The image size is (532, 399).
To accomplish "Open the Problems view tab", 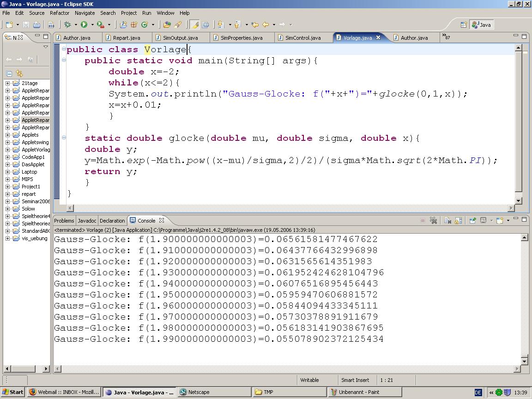I will (x=64, y=221).
